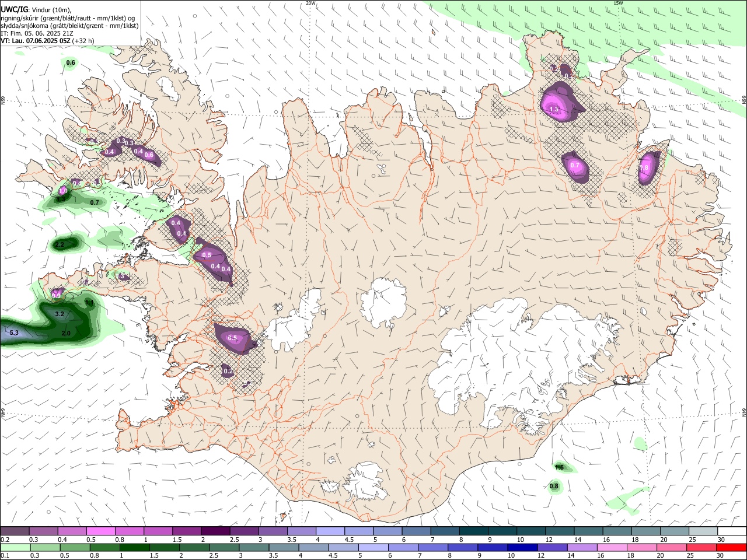This screenshot has width=747, height=560.
Task: Click the white Mýrdalsjökull glacier near south coast
Action: 366,482
